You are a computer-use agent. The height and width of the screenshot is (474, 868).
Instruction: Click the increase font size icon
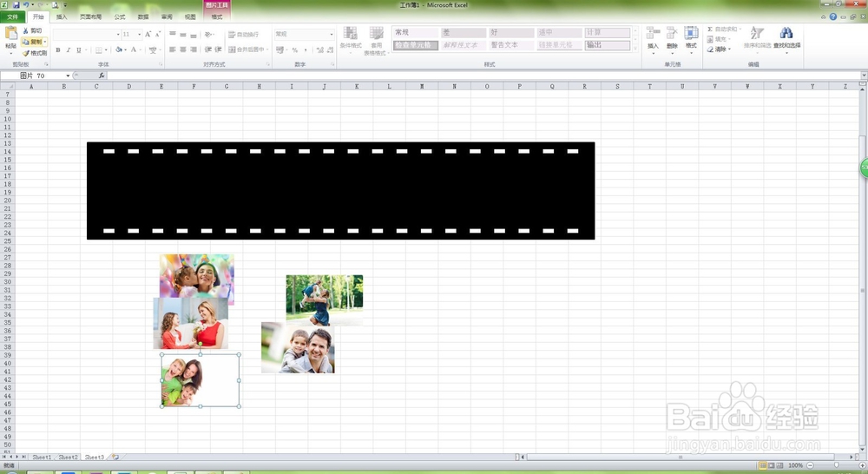point(148,35)
